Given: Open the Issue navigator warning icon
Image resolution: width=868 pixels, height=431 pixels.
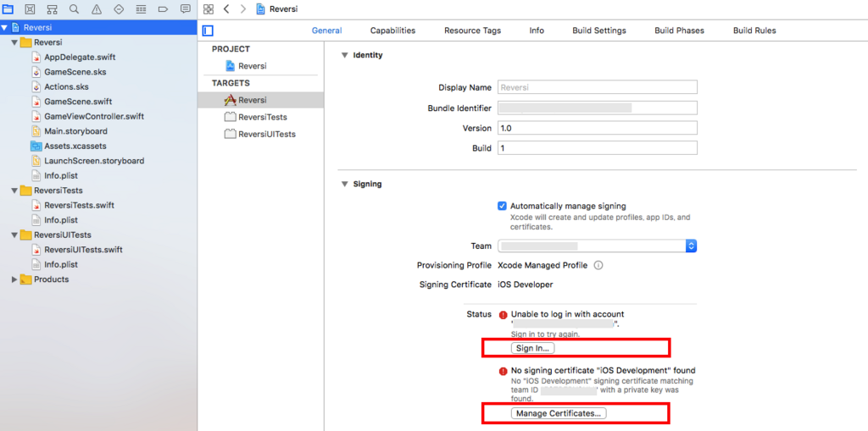Looking at the screenshot, I should pos(97,8).
